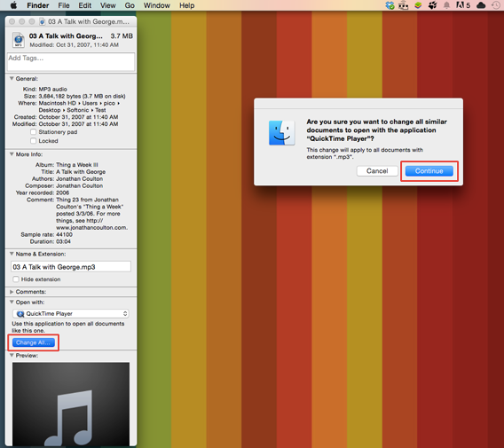Click the www.jonathancoulton.com comment text
The image size is (504, 448).
pos(92,227)
